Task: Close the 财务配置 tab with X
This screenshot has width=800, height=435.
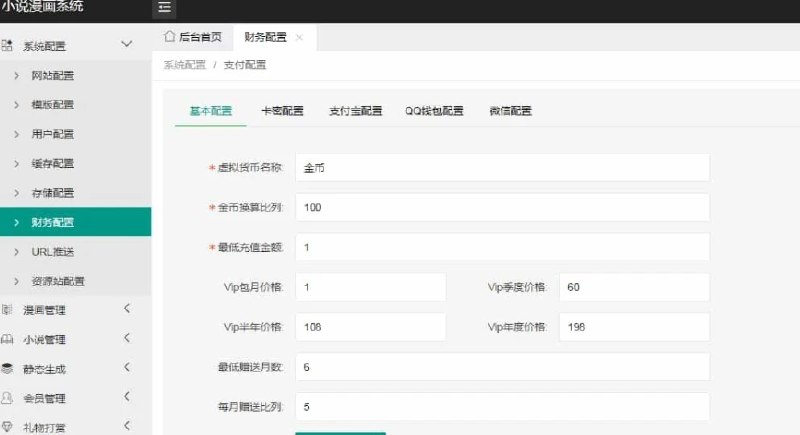Action: [299, 37]
